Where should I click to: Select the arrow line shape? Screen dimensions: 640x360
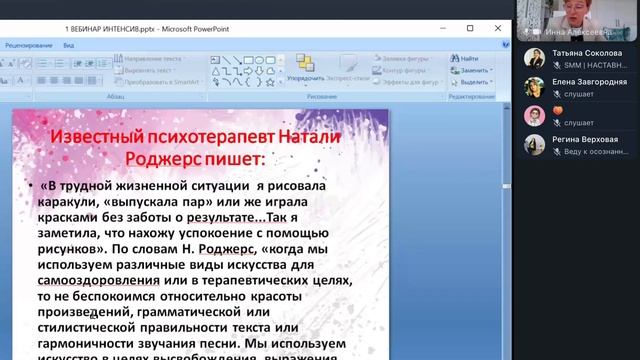coord(237,60)
